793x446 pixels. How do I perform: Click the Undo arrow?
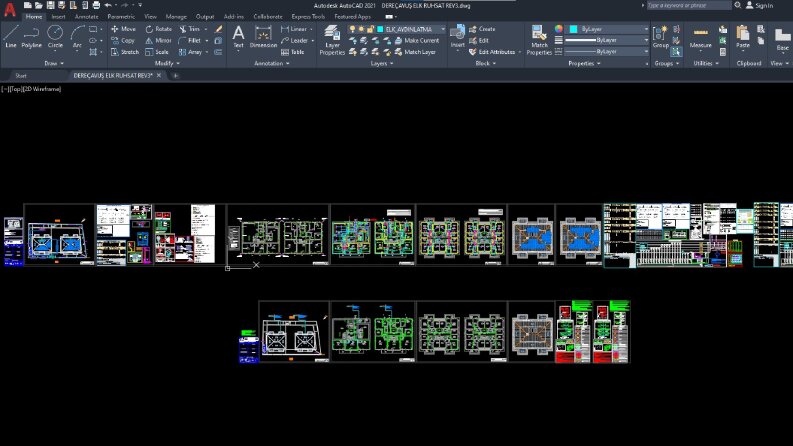click(108, 5)
